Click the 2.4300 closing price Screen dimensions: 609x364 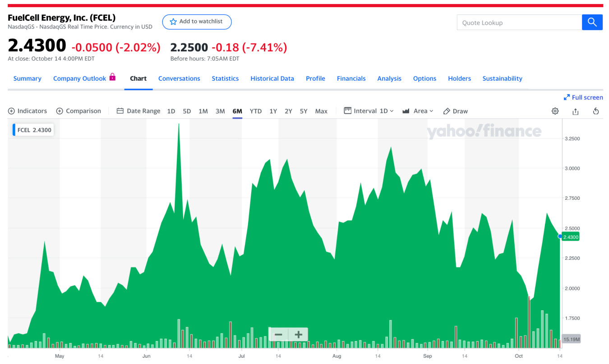coord(37,46)
